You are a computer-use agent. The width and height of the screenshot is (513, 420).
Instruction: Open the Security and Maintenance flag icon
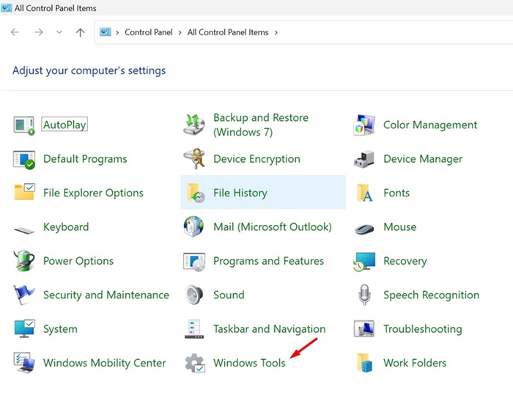coord(23,295)
